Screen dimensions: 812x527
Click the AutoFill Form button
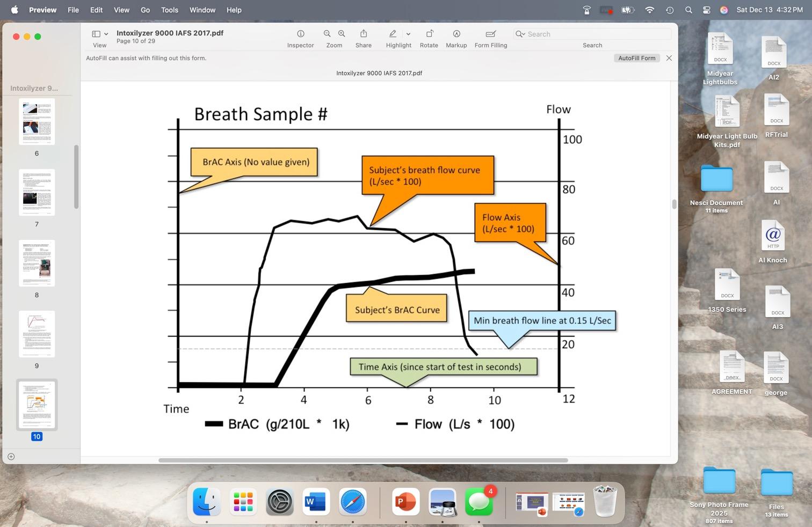tap(637, 58)
